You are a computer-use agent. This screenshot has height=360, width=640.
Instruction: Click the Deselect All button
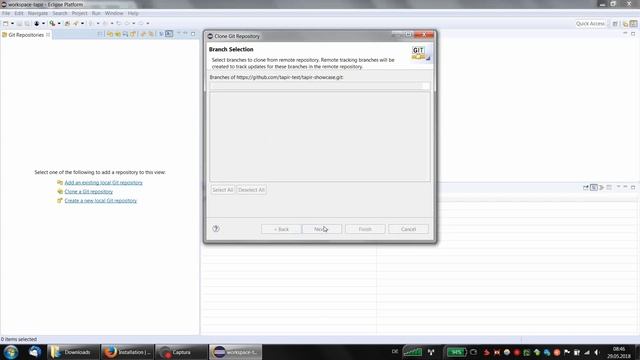pos(251,190)
